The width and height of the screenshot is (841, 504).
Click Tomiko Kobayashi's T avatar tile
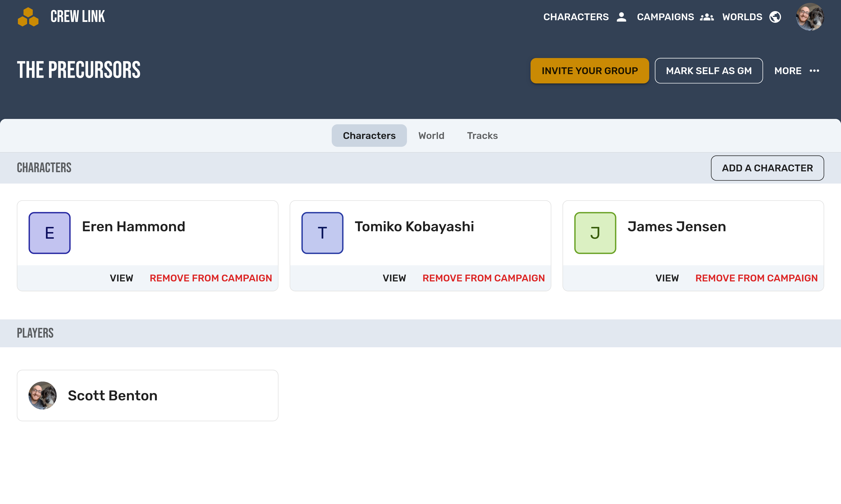point(322,233)
